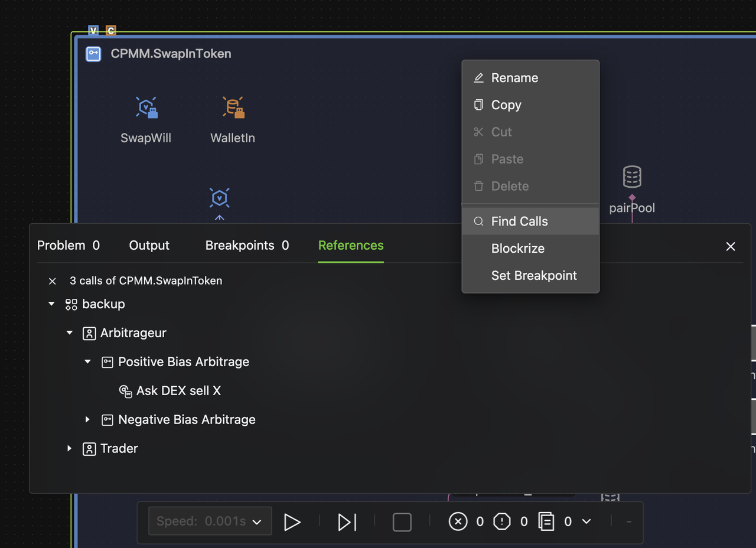This screenshot has width=756, height=548.
Task: Select the SwapWill hexagon node icon
Action: pyautogui.click(x=146, y=107)
